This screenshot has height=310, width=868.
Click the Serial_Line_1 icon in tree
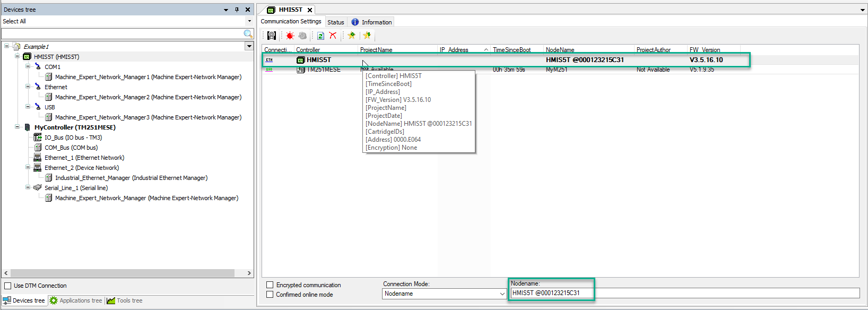coord(38,188)
